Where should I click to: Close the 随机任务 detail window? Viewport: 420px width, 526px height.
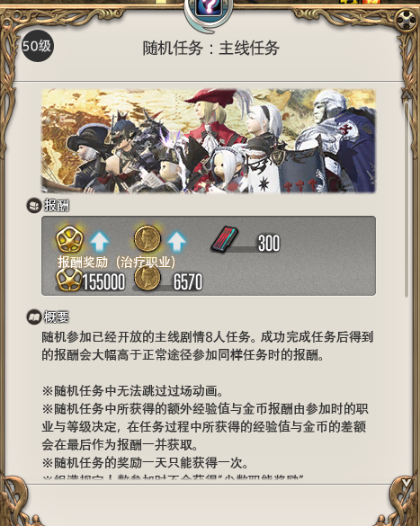406,20
